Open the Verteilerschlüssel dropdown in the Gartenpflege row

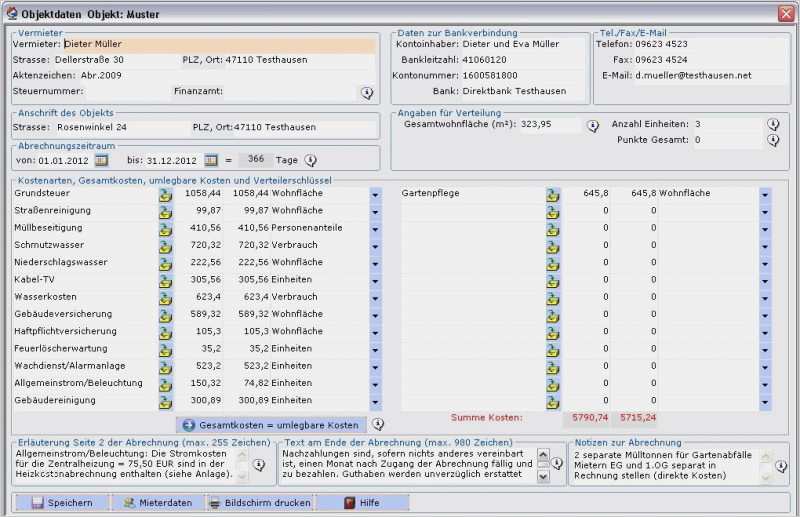[765, 193]
